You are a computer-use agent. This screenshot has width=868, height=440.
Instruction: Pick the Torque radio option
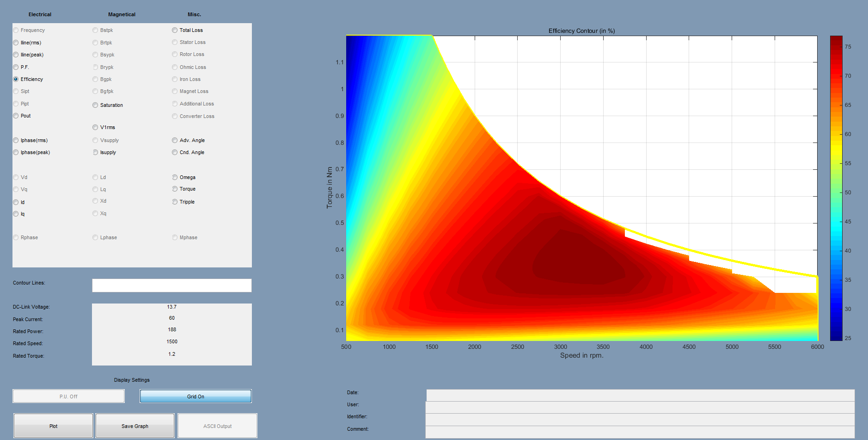point(175,189)
